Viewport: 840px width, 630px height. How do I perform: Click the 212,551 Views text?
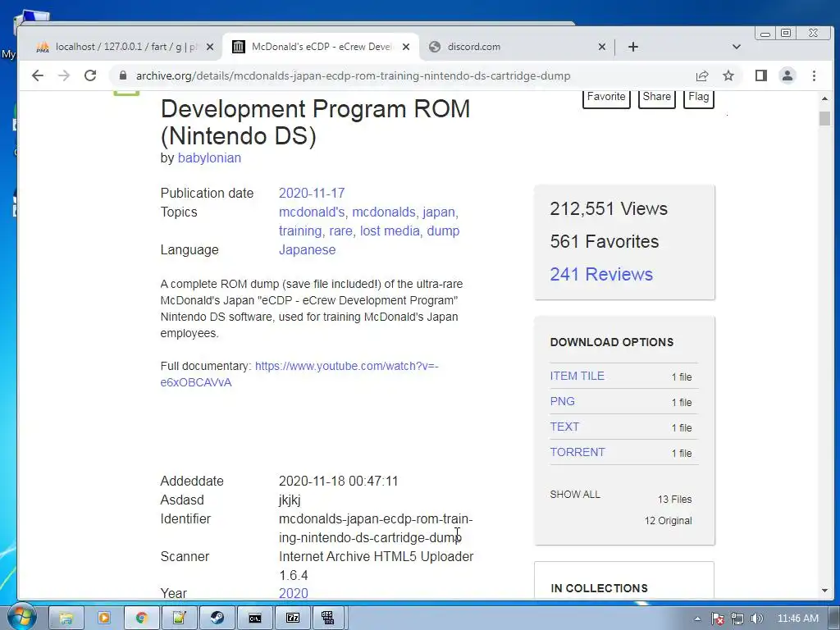tap(609, 208)
